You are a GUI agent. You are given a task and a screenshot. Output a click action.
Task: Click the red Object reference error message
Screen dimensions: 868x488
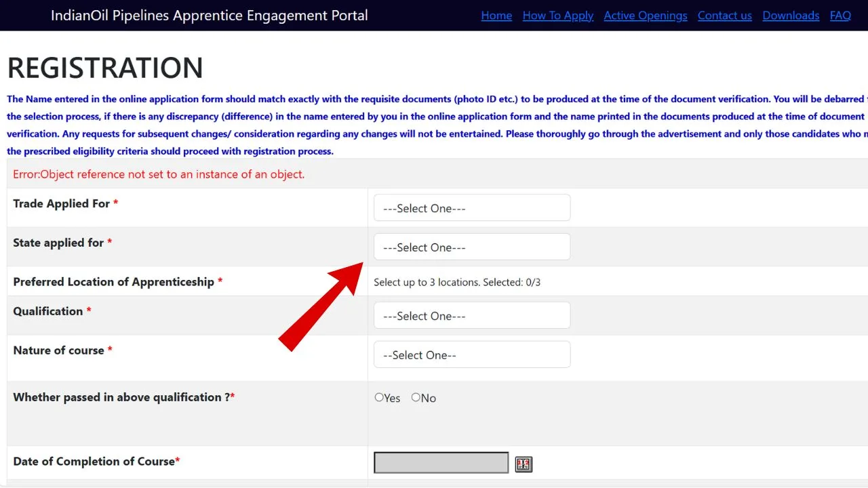[159, 174]
